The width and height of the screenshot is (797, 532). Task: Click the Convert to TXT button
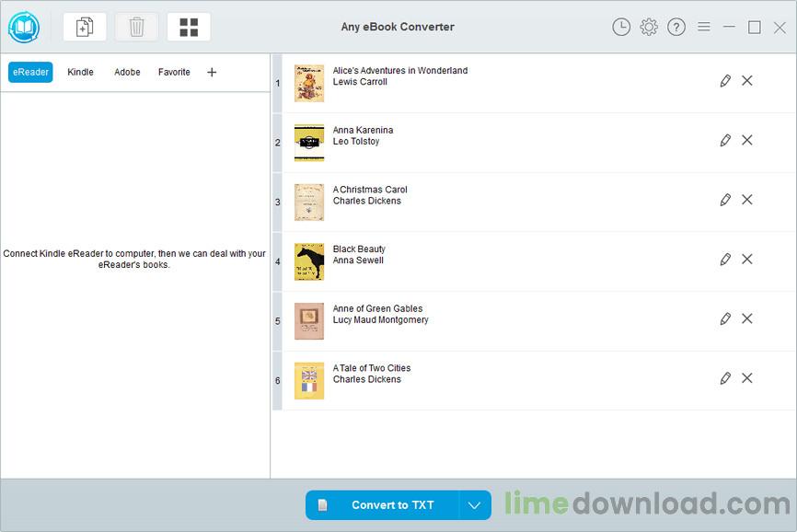(x=382, y=505)
